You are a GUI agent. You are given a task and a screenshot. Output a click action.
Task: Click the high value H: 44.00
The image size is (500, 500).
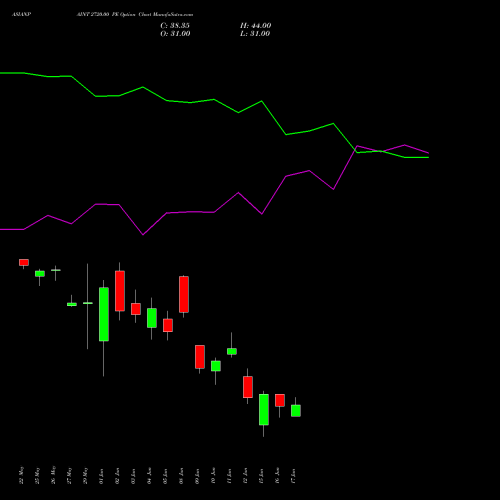click(256, 26)
